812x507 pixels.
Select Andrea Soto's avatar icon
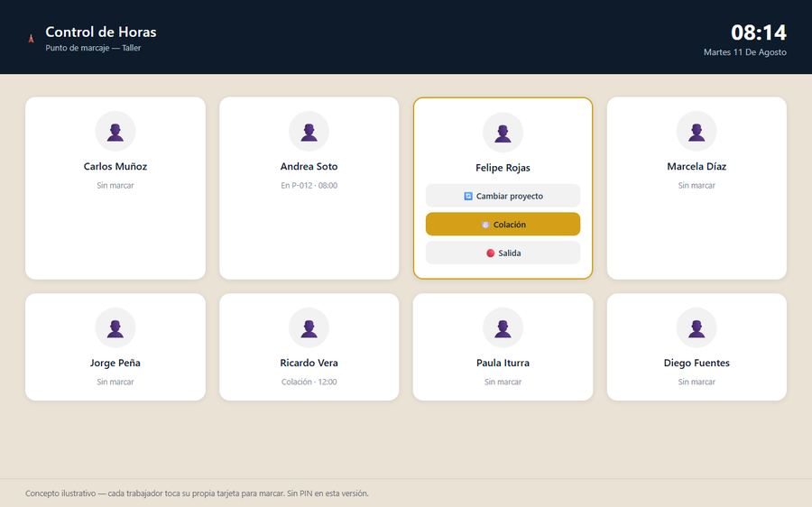coord(309,131)
